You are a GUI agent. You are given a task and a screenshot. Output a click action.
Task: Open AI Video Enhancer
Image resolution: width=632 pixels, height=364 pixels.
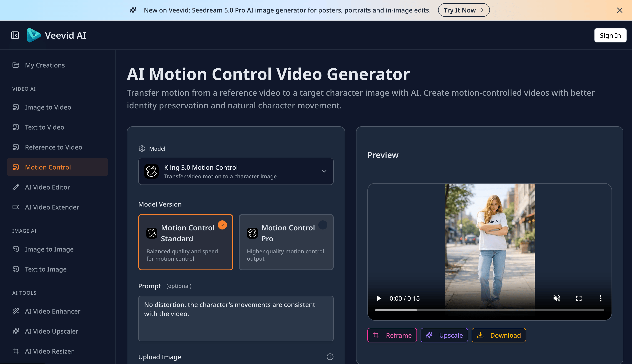coord(58,311)
